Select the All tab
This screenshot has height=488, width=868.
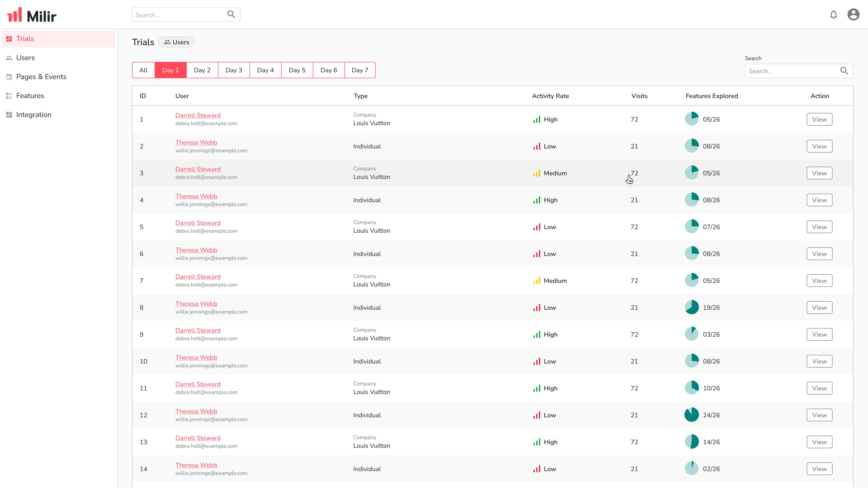144,70
